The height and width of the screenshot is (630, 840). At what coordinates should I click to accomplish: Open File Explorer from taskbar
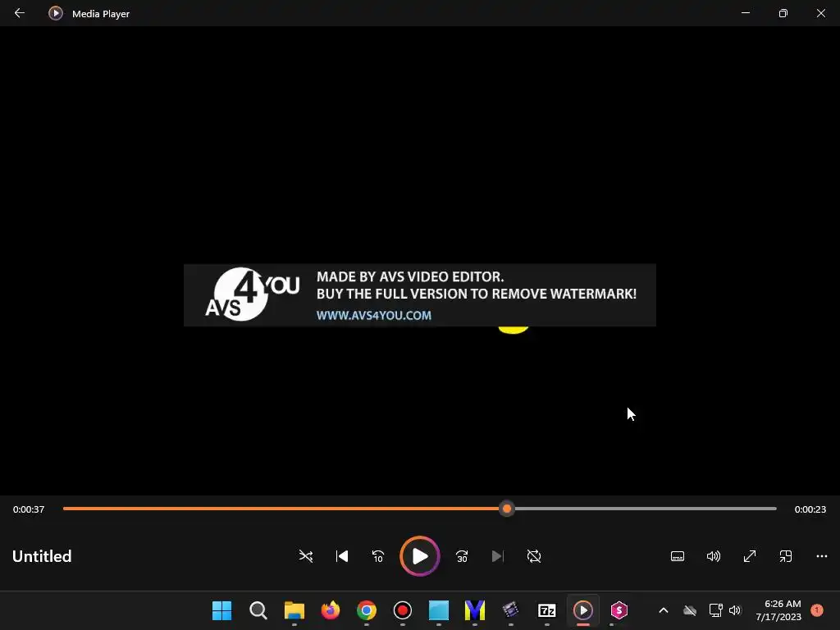coord(294,610)
